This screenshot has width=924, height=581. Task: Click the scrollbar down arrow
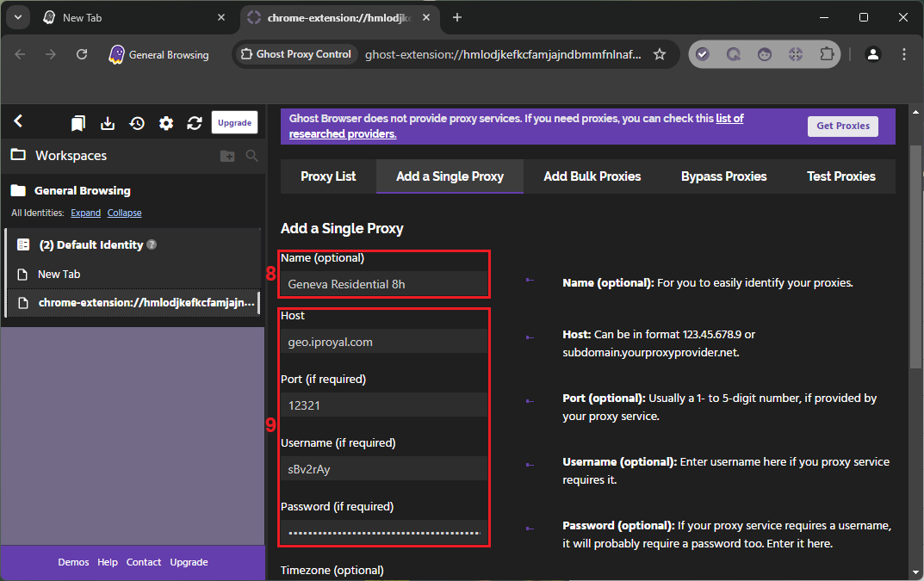(915, 572)
